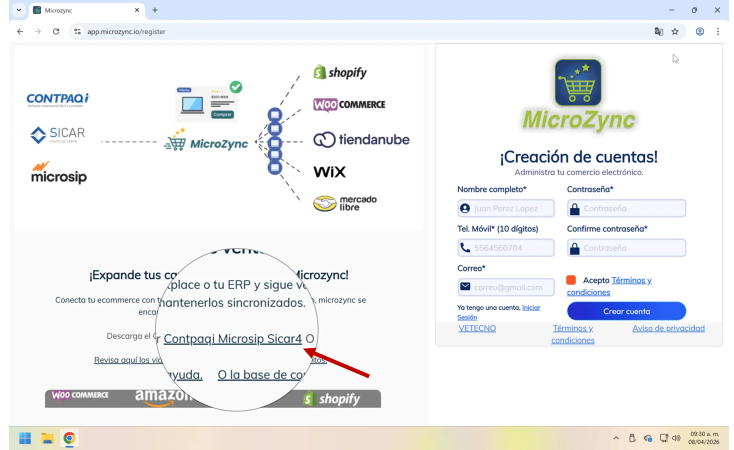Click the Chrome taskbar icon
Screen dimensions: 734x450
click(69, 438)
